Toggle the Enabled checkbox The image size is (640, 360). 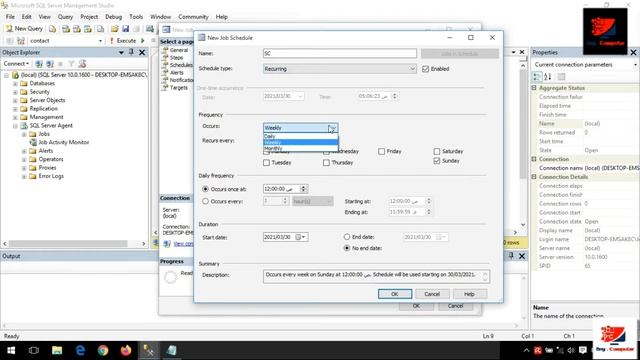(426, 69)
